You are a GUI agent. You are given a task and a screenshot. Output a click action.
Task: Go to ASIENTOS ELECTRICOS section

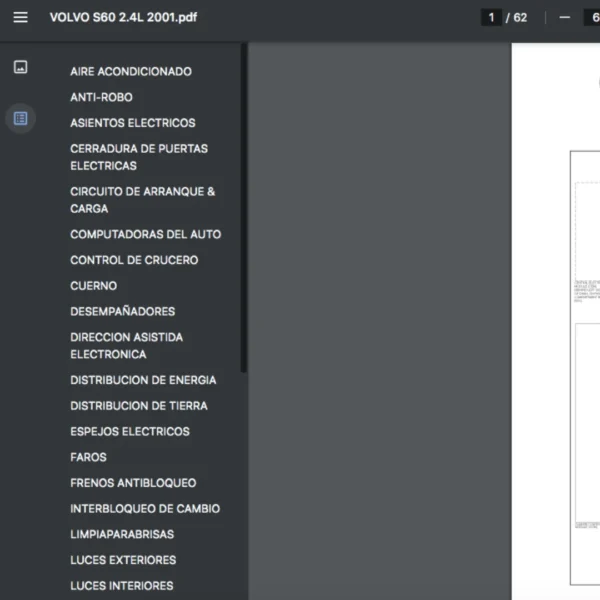tap(133, 123)
